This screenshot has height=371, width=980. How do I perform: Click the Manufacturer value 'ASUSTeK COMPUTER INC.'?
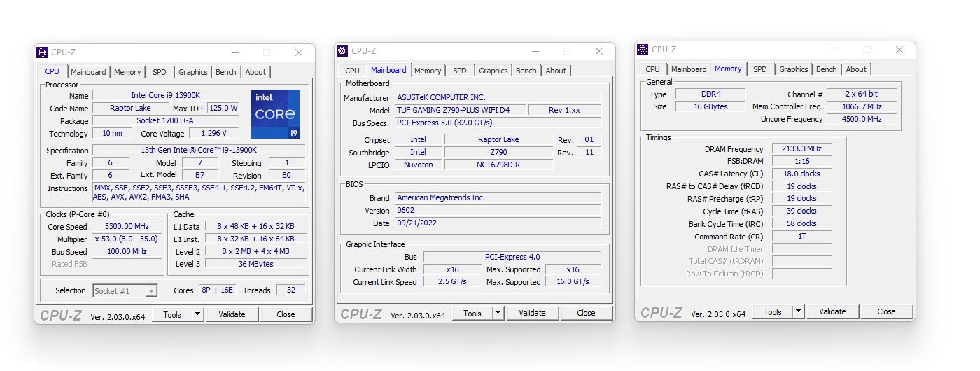coord(498,97)
